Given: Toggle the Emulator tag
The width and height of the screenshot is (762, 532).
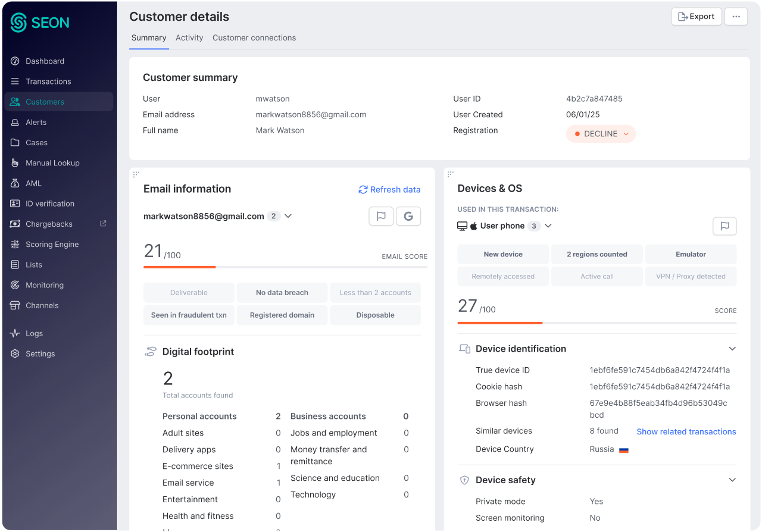Looking at the screenshot, I should tap(691, 254).
